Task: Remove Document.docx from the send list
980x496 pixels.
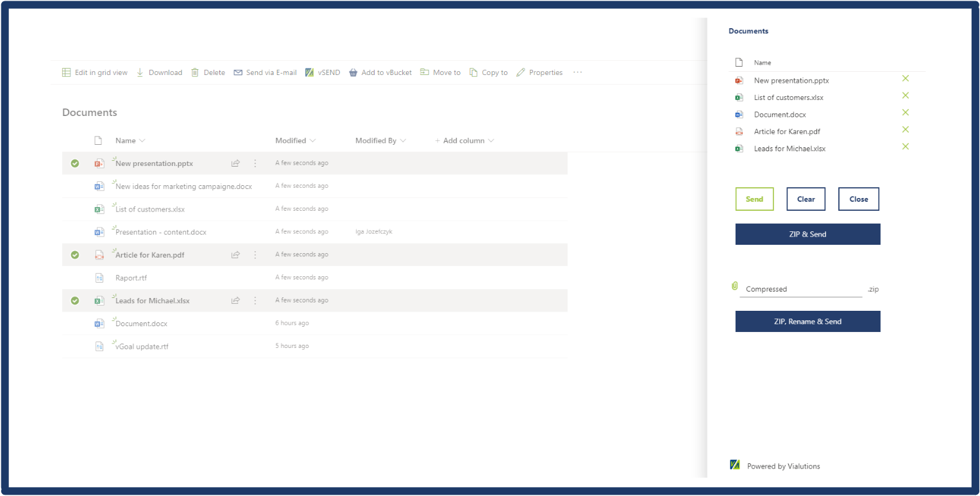Action: pyautogui.click(x=905, y=113)
